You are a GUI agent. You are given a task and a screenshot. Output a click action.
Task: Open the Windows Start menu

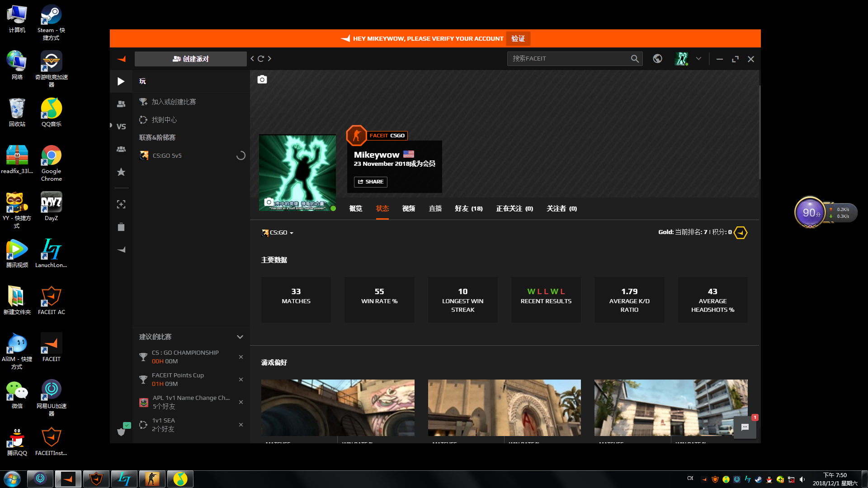12,479
